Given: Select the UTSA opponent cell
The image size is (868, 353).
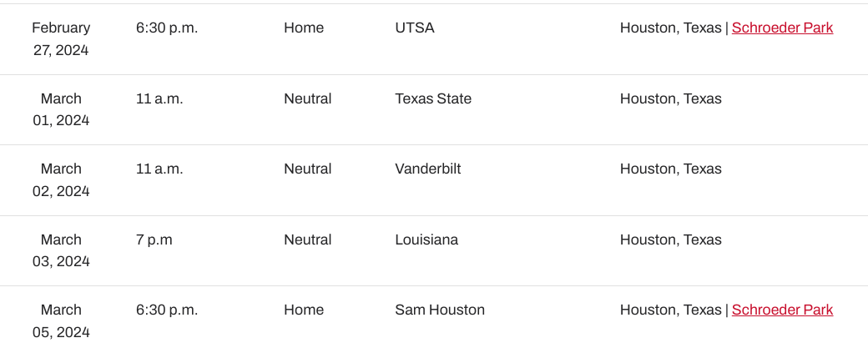Looking at the screenshot, I should 415,28.
